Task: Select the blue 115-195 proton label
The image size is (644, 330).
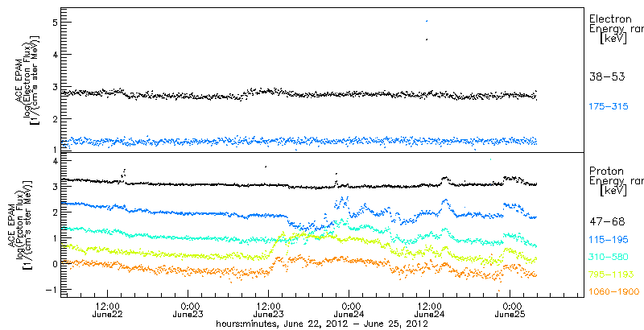Action: (609, 240)
